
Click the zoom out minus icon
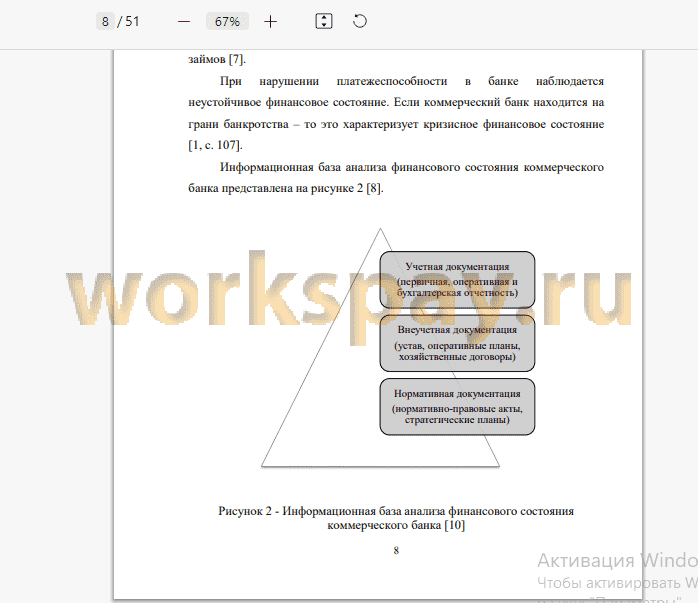click(x=184, y=21)
